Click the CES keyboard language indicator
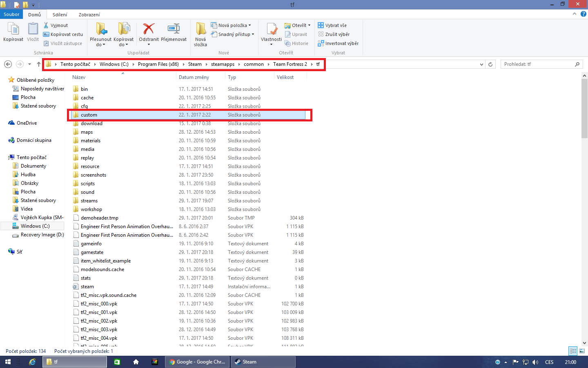This screenshot has width=588, height=368. point(549,362)
